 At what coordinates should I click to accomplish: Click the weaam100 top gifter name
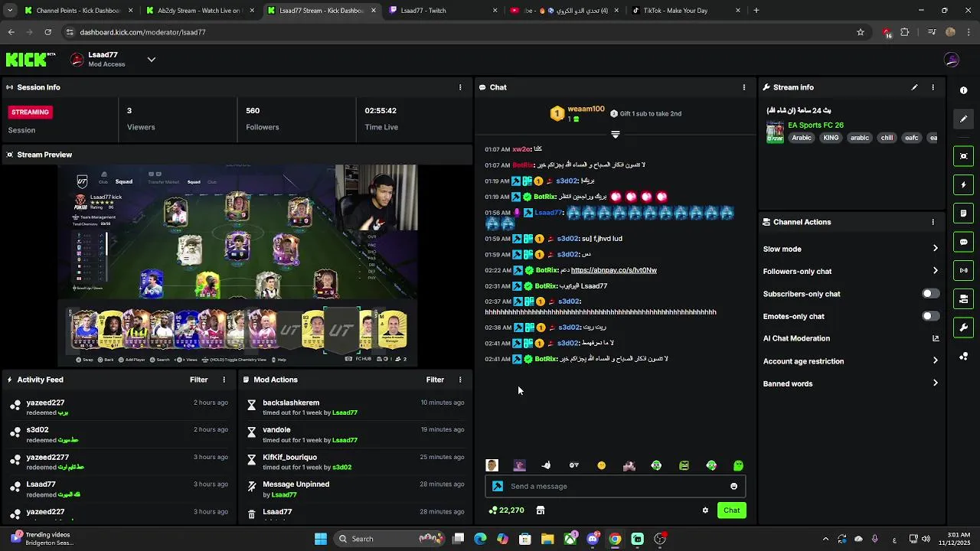click(586, 109)
